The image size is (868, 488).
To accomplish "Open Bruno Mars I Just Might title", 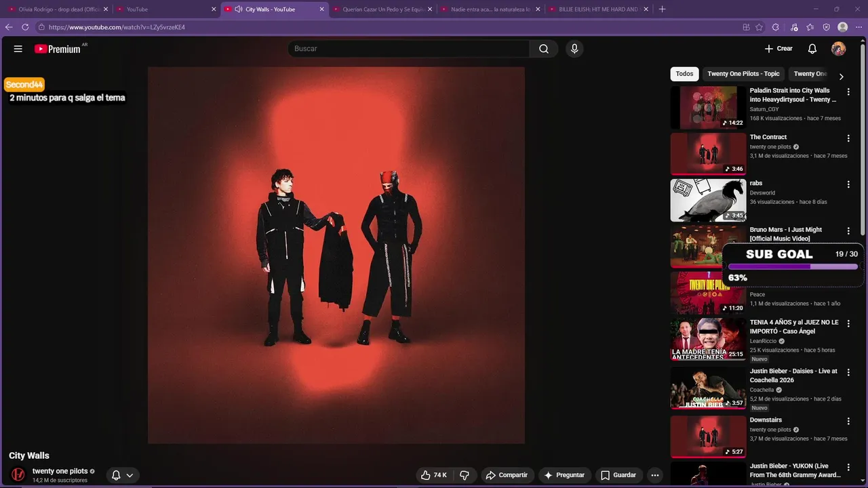I will coord(786,234).
